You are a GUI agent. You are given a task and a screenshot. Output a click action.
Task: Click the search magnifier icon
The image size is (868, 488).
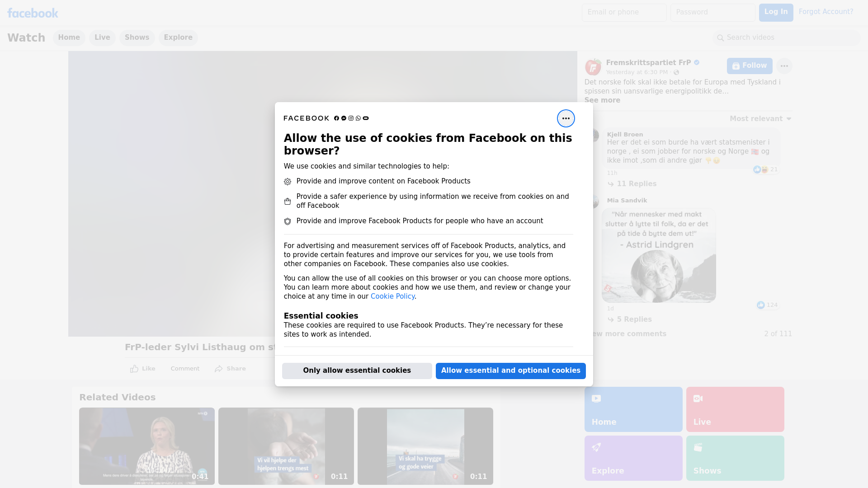point(720,38)
